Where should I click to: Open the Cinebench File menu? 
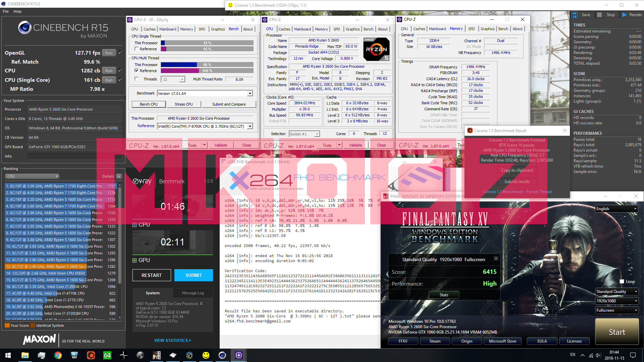tap(6, 11)
